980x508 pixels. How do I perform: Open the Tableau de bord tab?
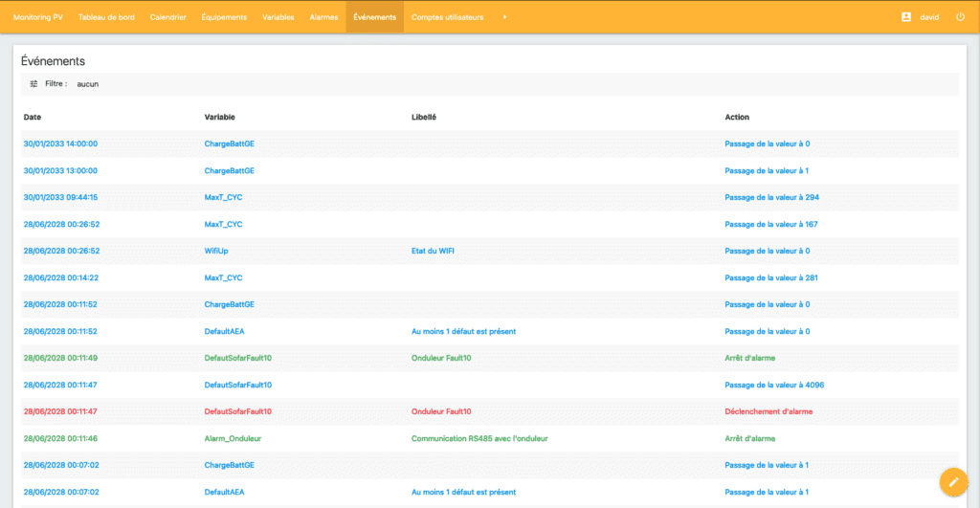pyautogui.click(x=106, y=17)
